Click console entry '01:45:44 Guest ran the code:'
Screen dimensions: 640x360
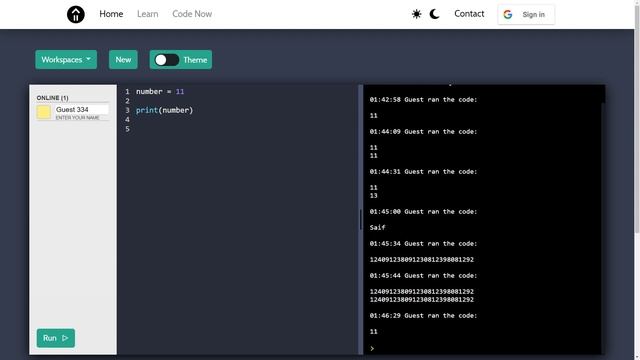tap(423, 276)
